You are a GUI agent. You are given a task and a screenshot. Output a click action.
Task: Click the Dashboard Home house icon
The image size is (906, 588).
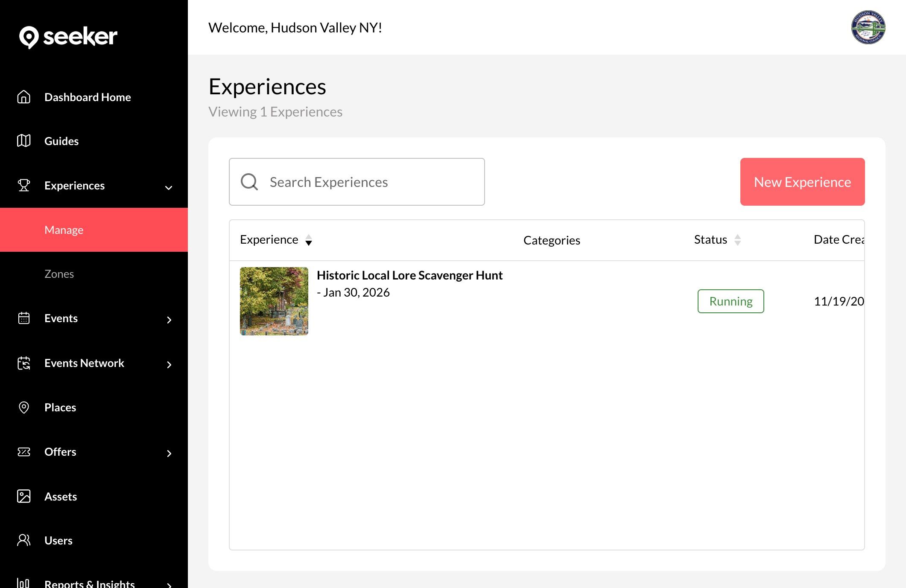[x=24, y=97]
